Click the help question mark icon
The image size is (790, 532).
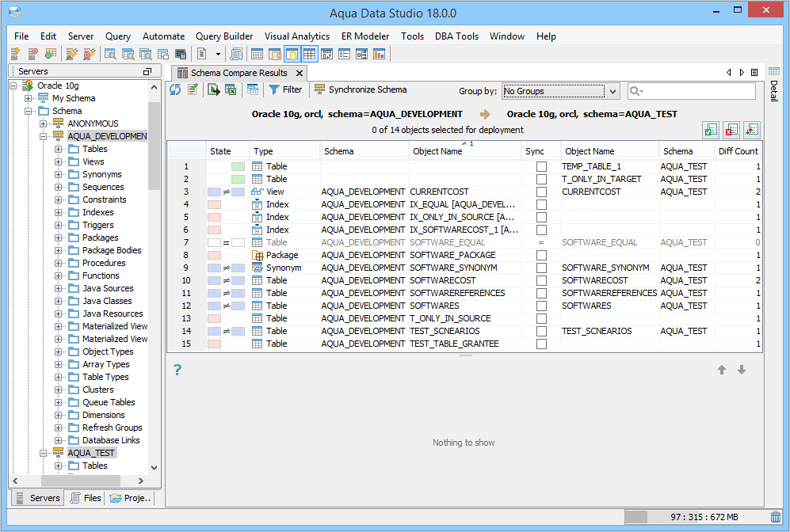pos(177,370)
